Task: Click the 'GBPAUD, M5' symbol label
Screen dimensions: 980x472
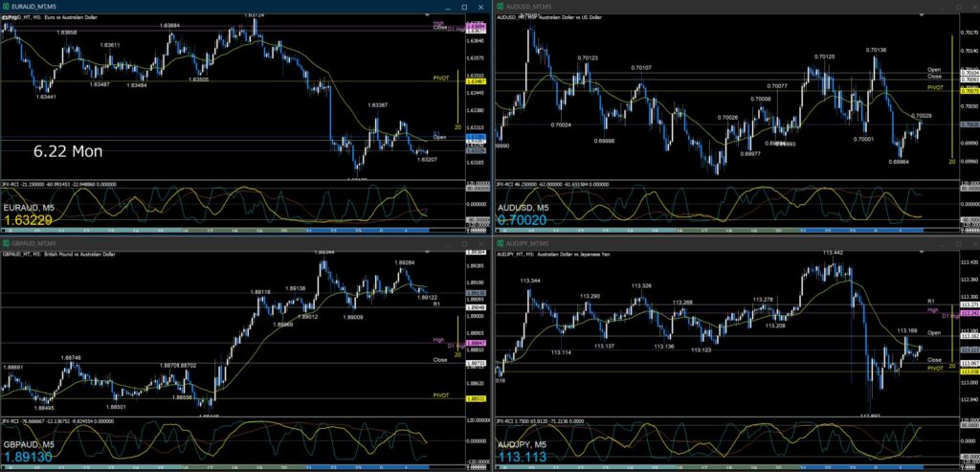Action: 28,444
